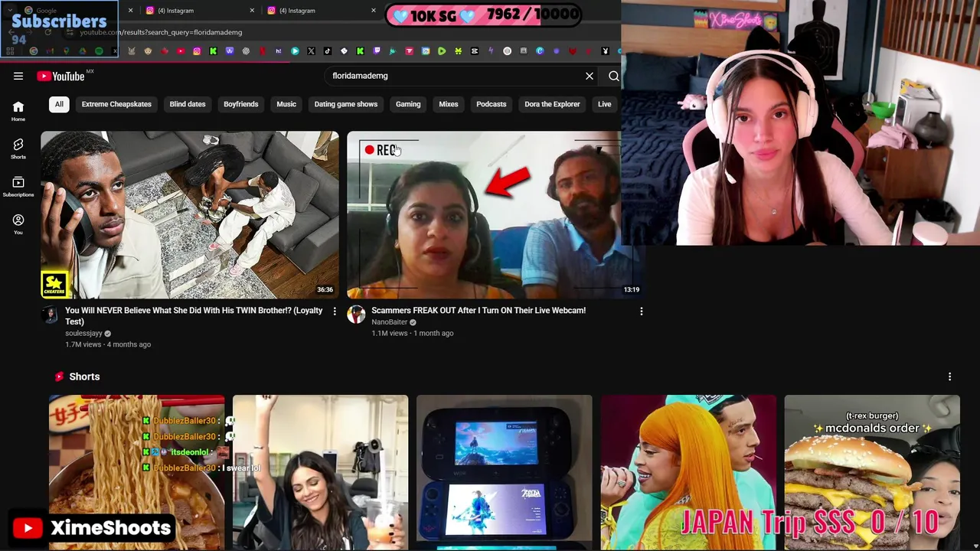
Task: Open the Wii U Zelda Short thumbnail
Action: coord(505,471)
